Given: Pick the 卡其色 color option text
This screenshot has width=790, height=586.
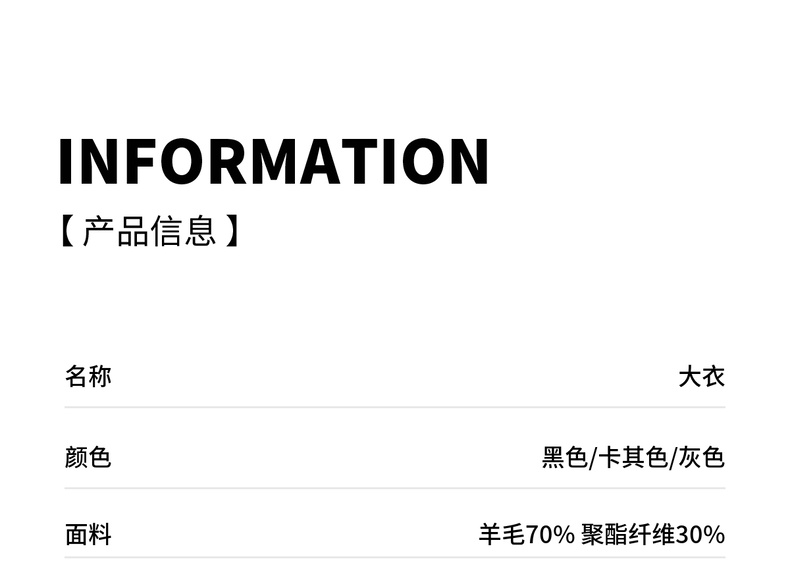Looking at the screenshot, I should [x=632, y=458].
